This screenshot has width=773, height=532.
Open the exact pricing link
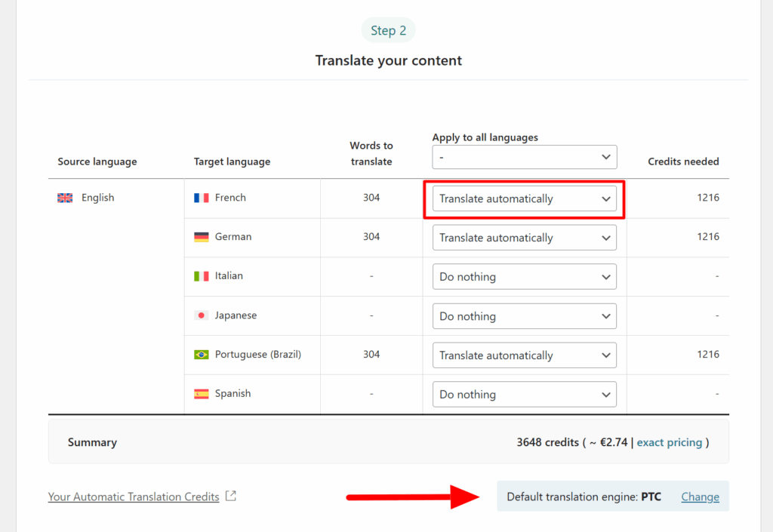[670, 442]
